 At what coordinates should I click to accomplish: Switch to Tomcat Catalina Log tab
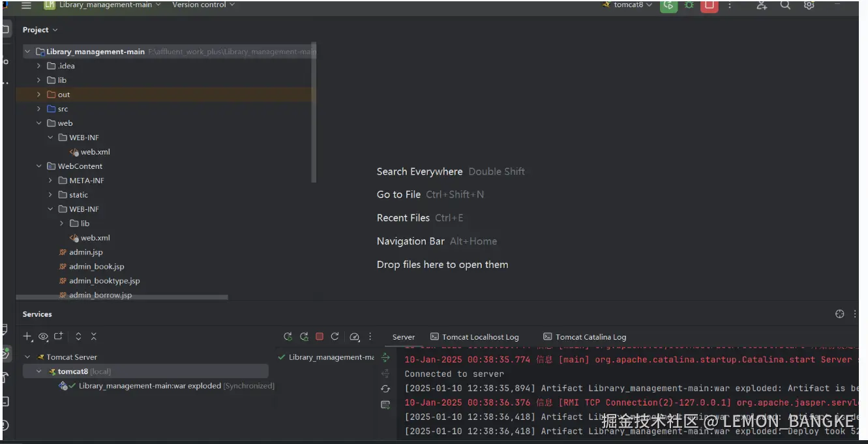coord(584,337)
